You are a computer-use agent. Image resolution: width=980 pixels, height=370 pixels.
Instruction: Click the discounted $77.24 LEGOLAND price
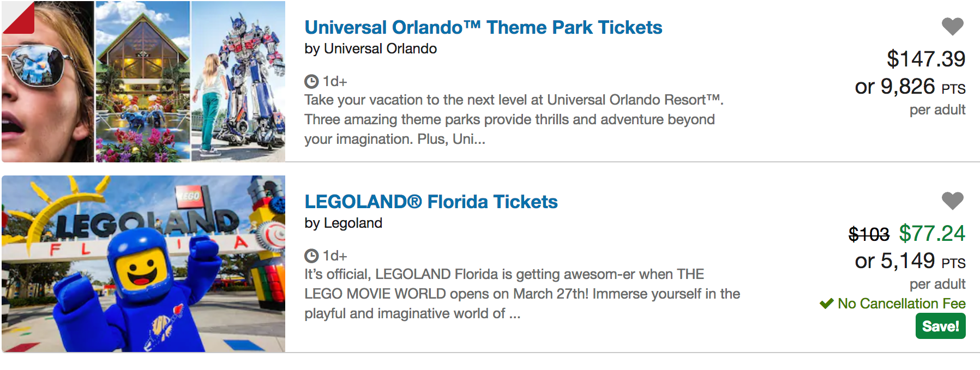click(x=932, y=233)
